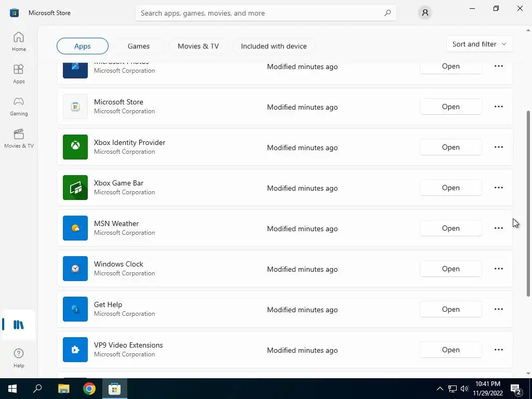Open Movies & TV sidebar section
This screenshot has height=399, width=532.
coord(19,138)
